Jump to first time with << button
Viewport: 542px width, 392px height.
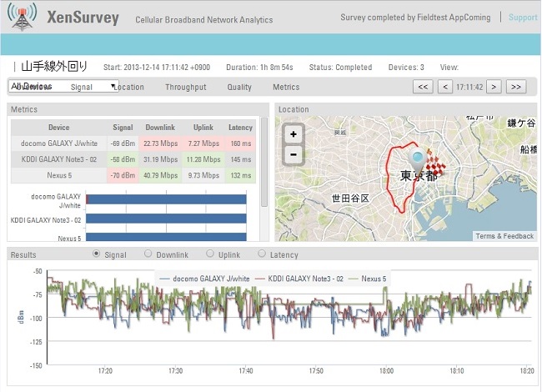(423, 87)
